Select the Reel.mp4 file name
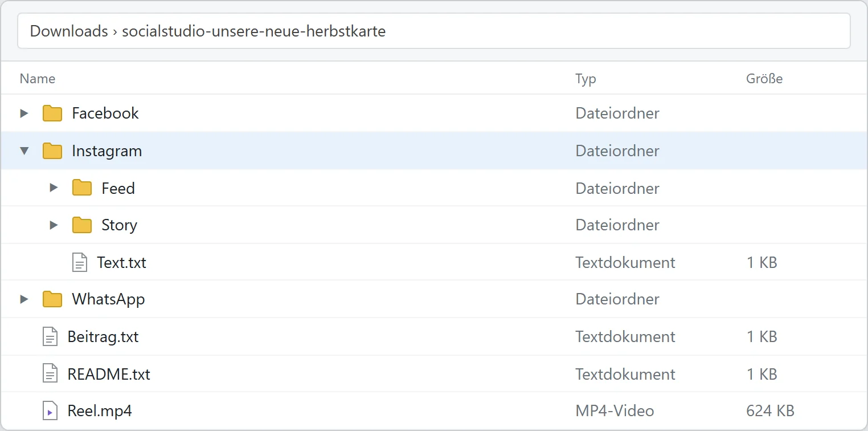868x431 pixels. (x=100, y=411)
